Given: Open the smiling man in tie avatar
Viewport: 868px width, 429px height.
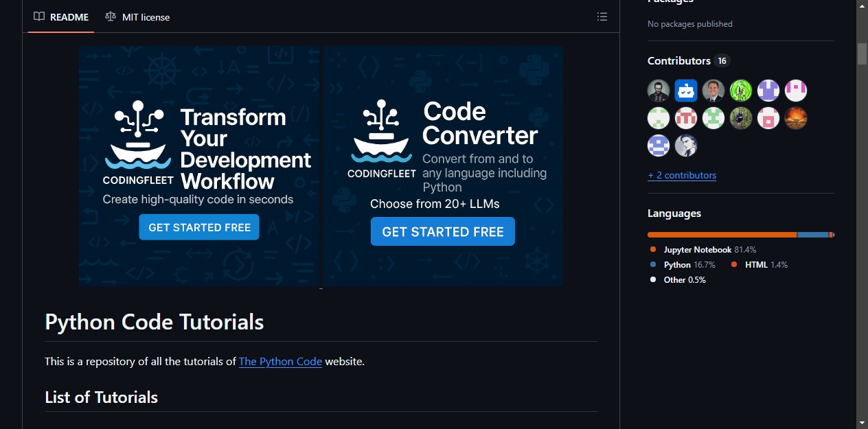Looking at the screenshot, I should [713, 91].
